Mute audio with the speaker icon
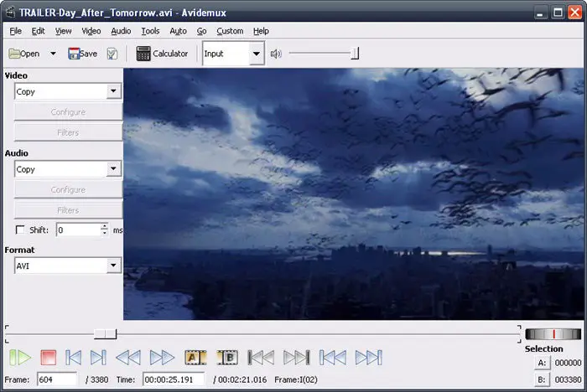Viewport: 587px width, 392px height. pos(276,54)
